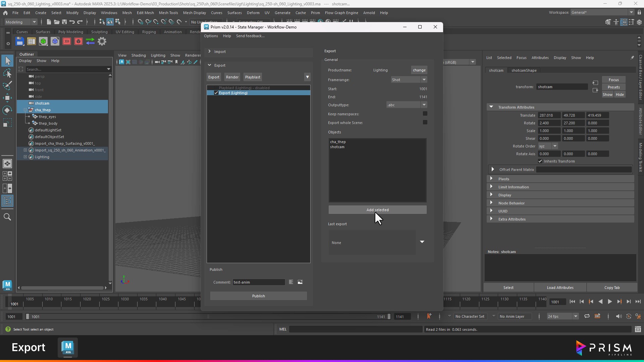Enable Keep namespaces checkbox
This screenshot has width=644, height=362.
(x=425, y=114)
